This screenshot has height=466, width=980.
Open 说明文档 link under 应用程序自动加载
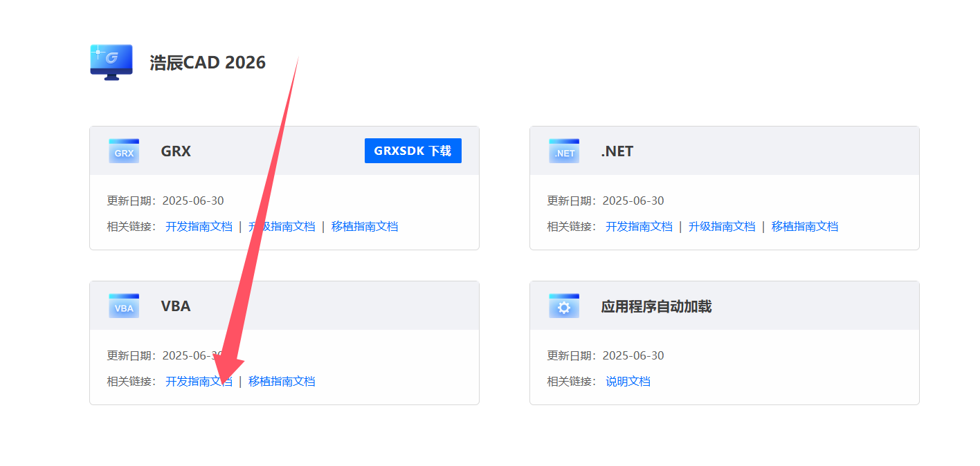click(628, 381)
